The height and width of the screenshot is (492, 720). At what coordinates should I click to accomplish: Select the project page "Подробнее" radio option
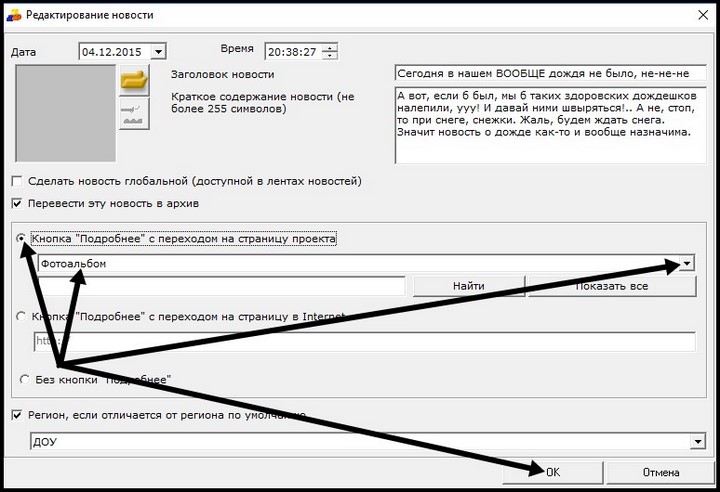23,239
